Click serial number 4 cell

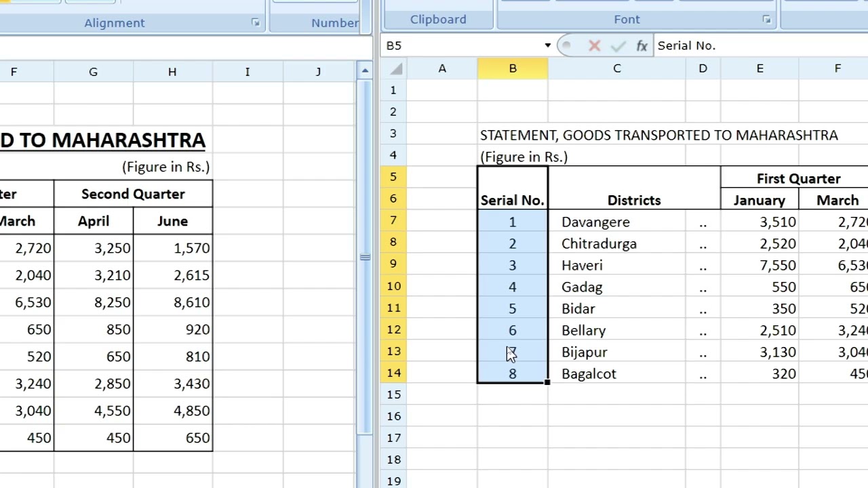pyautogui.click(x=513, y=287)
